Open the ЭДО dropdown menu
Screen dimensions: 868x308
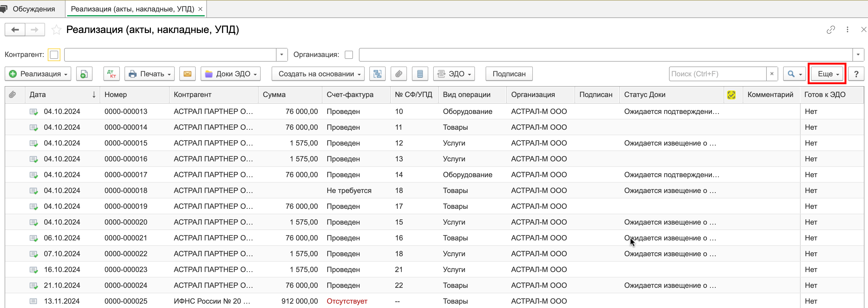[454, 74]
